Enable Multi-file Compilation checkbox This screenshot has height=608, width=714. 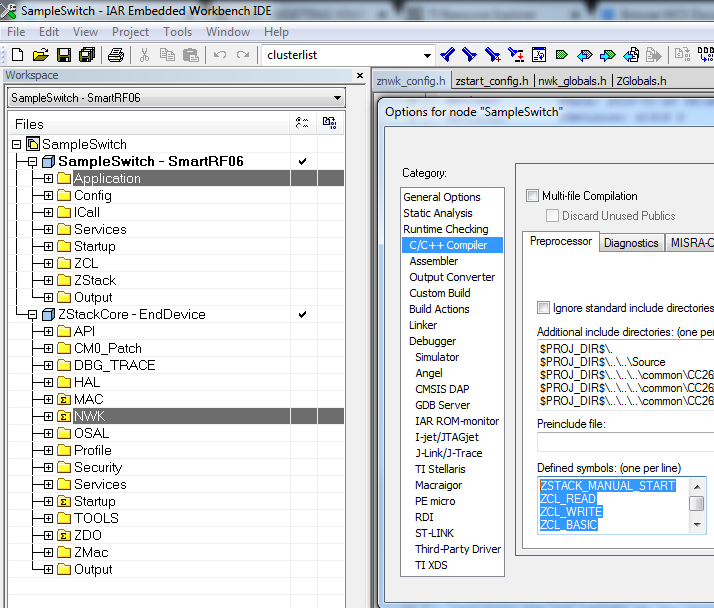532,196
